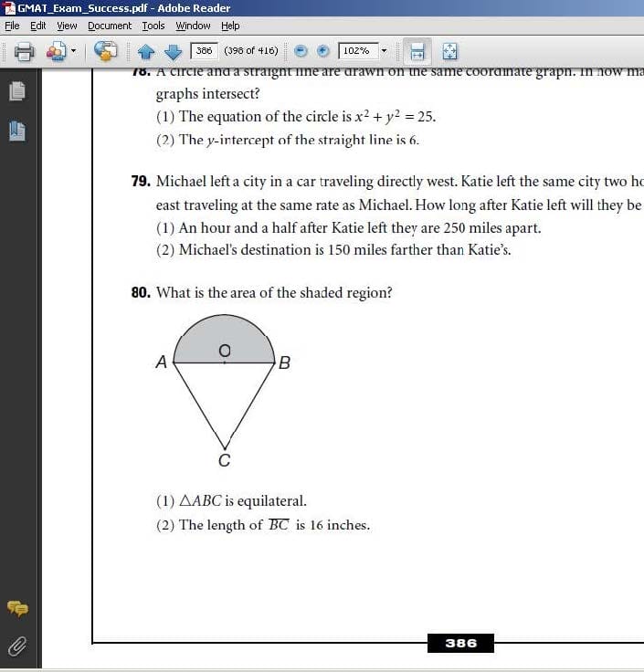Click the zoom percentage field showing 102%
This screenshot has height=672, width=644.
coord(358,50)
